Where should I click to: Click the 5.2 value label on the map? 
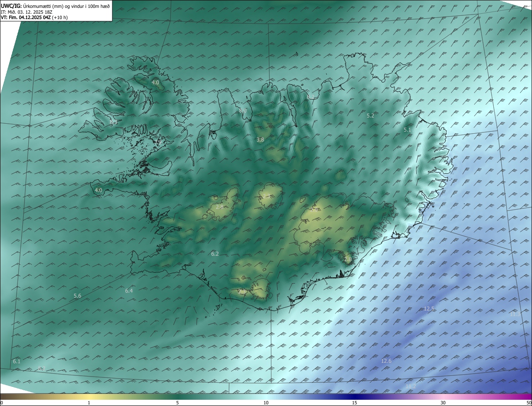tap(370, 116)
